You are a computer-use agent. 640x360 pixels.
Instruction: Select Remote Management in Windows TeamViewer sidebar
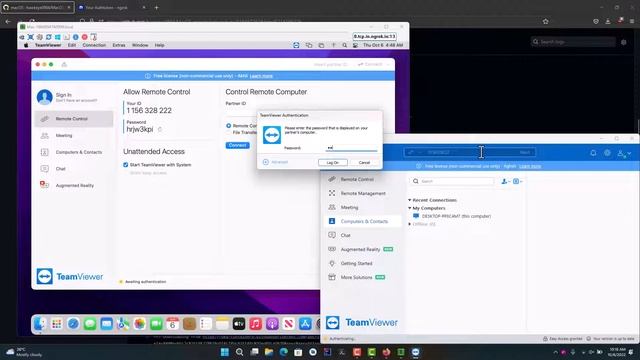point(363,193)
